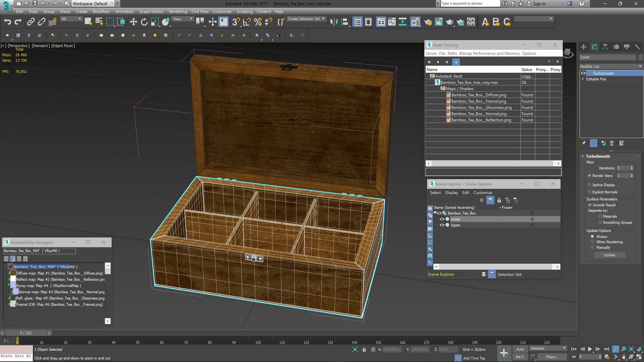
Task: Click the time slider 0 / 225 handle
Action: 26,333
